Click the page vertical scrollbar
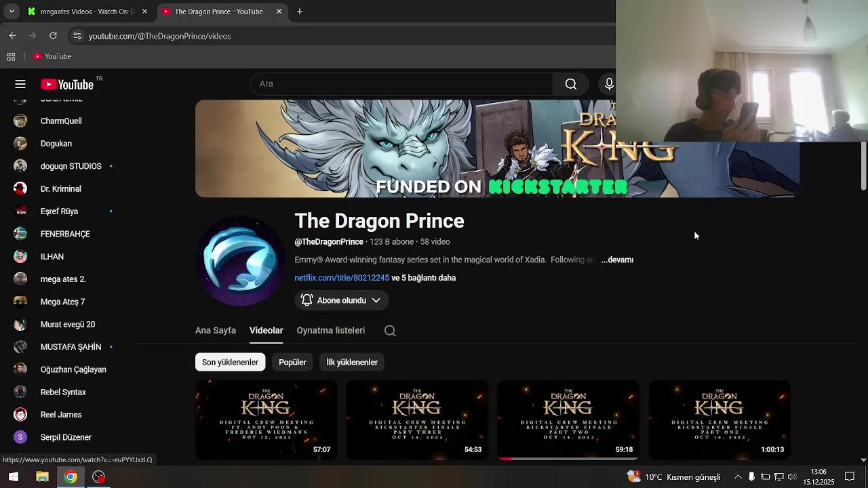 (863, 166)
